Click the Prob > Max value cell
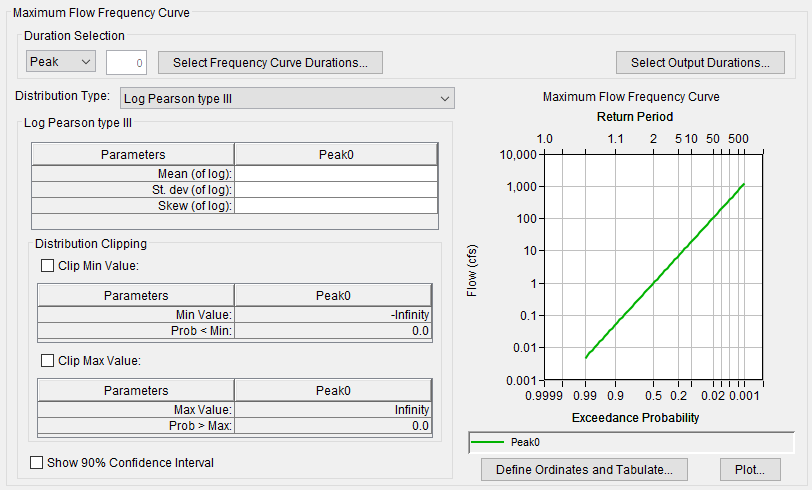 coord(333,425)
